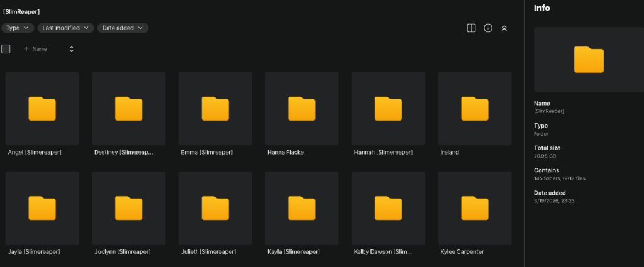644x267 pixels.
Task: Select the Angel [Slimereaper] name label
Action: 35,153
